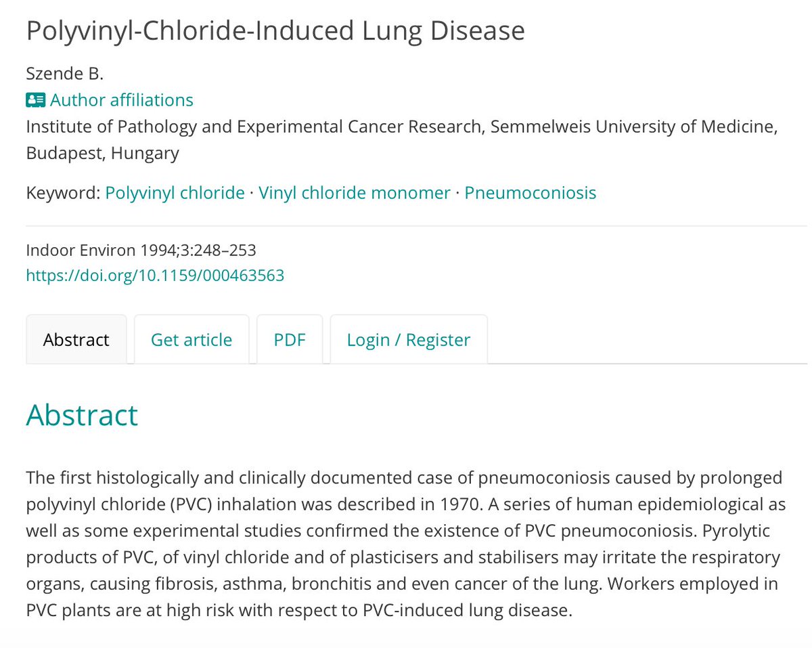Viewport: 812px width, 648px height.
Task: Click the author affiliations ID card icon
Action: (x=36, y=100)
